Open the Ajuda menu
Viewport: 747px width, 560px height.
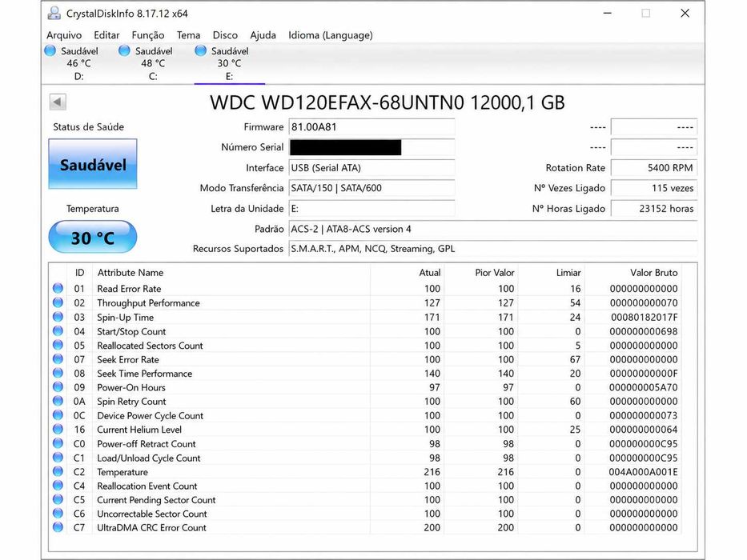pos(263,35)
